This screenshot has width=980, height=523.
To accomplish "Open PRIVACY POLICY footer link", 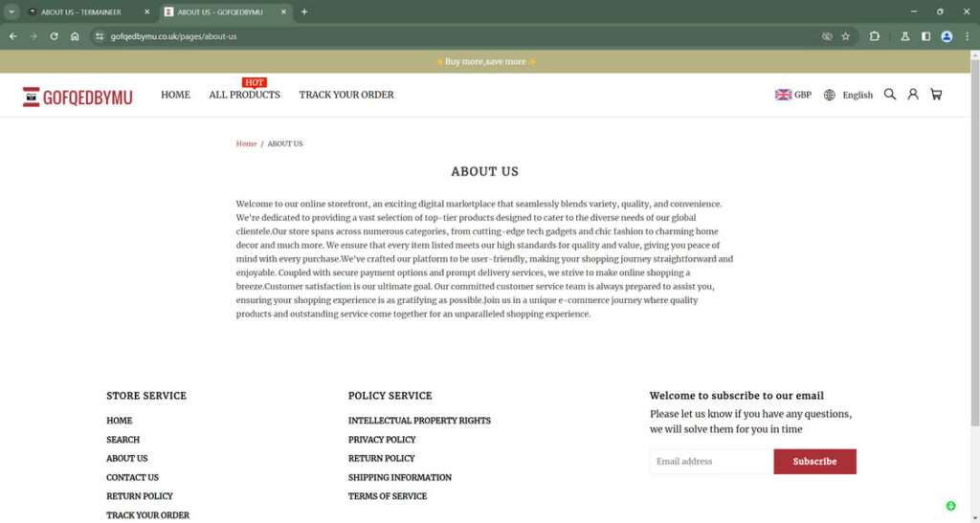I will click(382, 440).
